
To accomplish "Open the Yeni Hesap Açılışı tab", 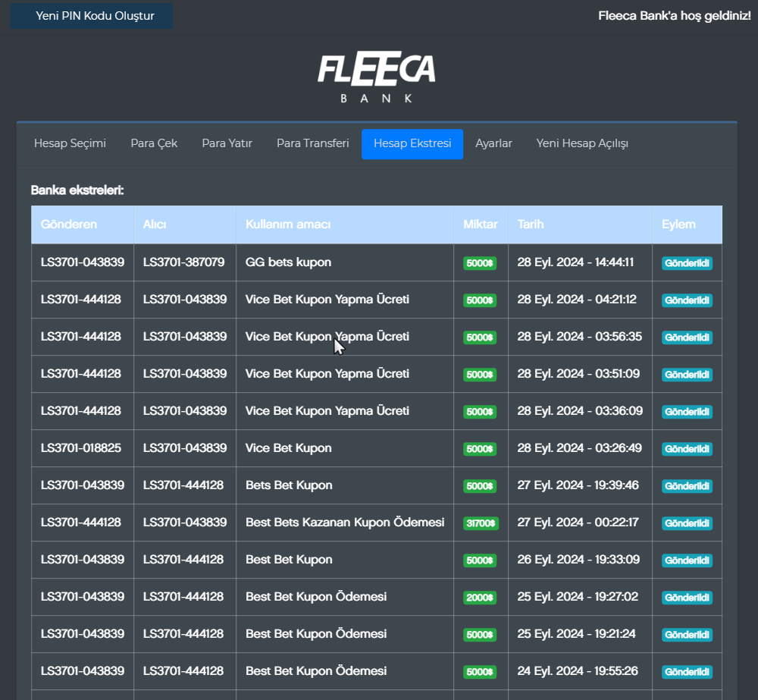I will pos(582,143).
